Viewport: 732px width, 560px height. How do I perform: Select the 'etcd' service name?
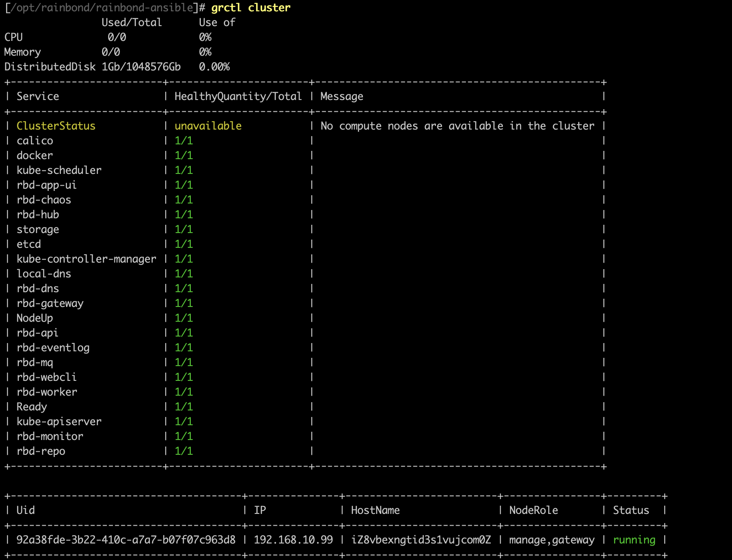[x=29, y=244]
